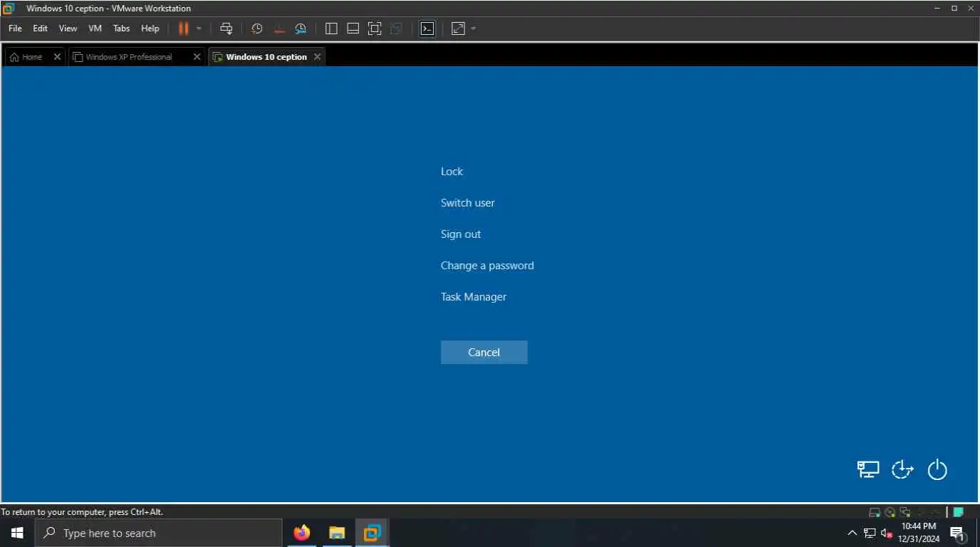Click VMware Workstation taskbar icon

click(372, 533)
